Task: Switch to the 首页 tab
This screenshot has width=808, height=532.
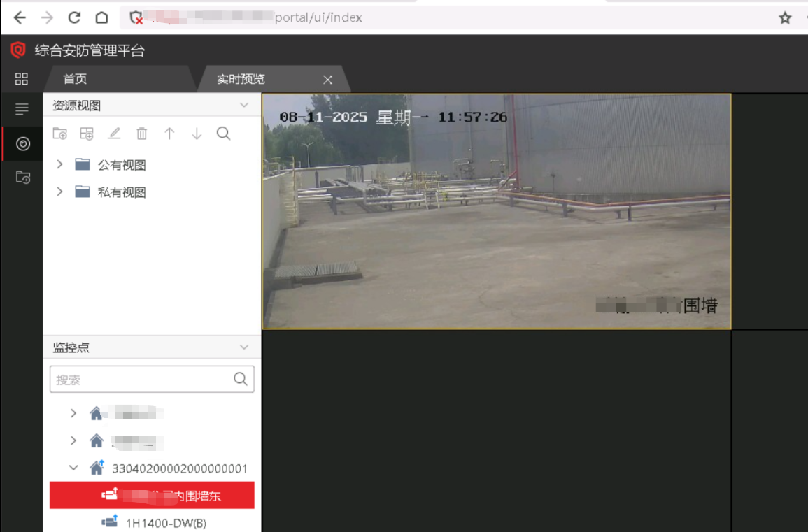Action: [x=76, y=79]
